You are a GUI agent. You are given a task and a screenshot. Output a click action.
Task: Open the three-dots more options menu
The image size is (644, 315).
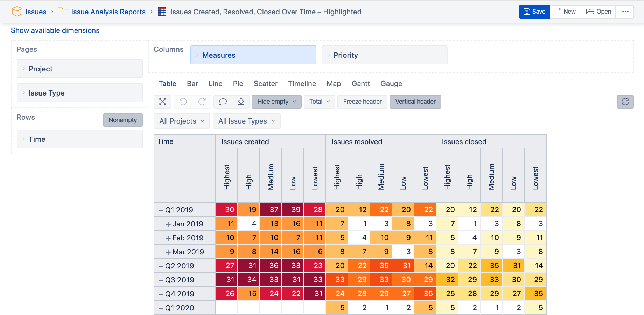click(x=625, y=12)
